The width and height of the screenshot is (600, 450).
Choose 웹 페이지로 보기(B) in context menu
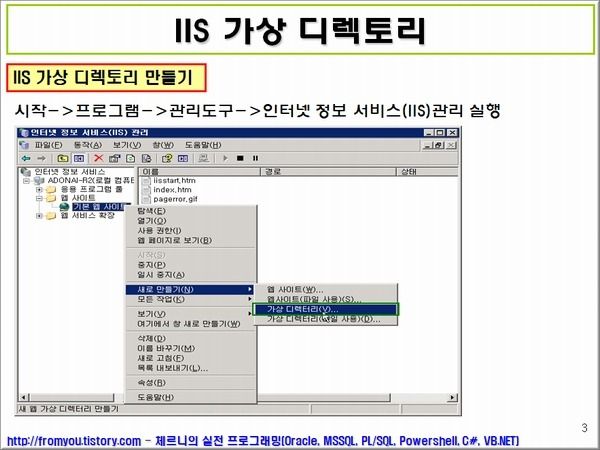[191, 241]
